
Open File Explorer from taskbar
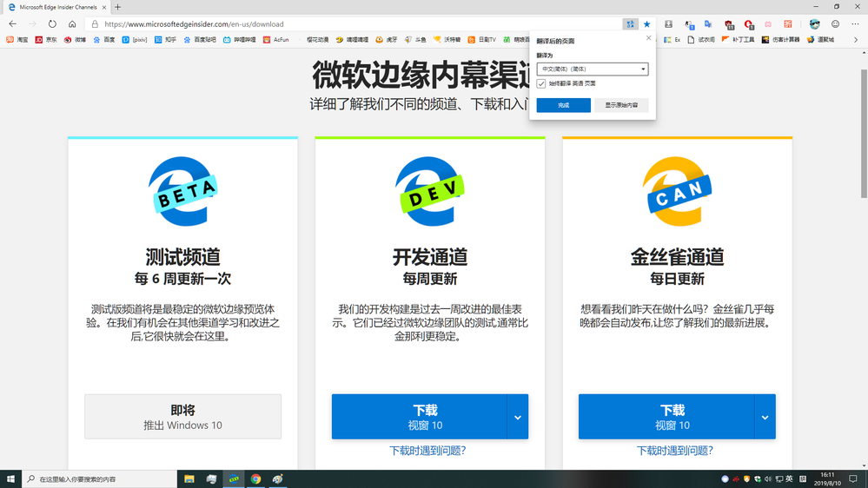189,479
